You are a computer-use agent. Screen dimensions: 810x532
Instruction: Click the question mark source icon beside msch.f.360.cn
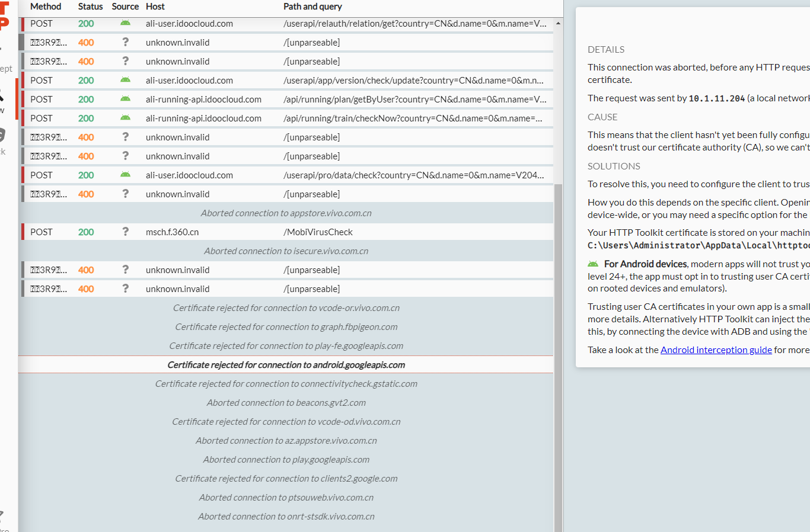[125, 232]
